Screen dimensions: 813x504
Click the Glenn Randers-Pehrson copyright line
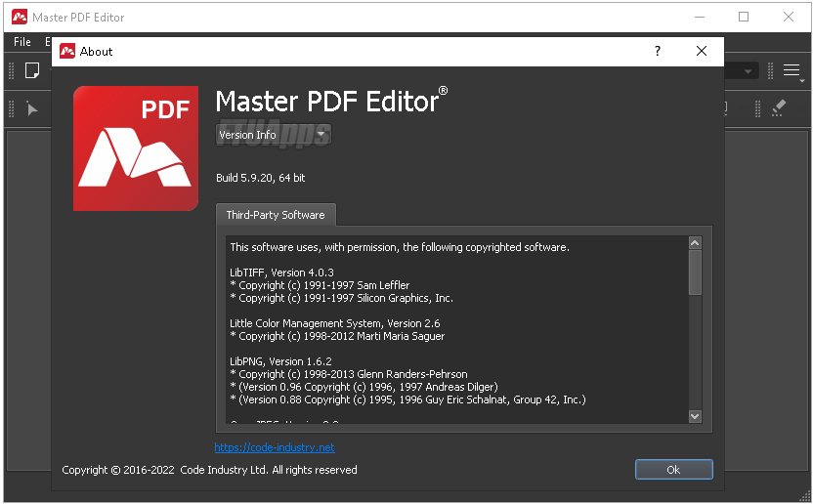[x=349, y=374]
